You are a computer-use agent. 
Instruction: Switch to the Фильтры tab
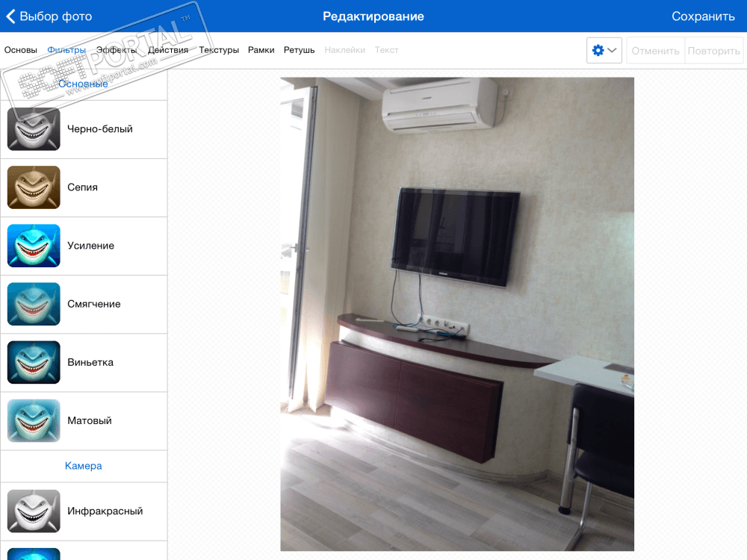tap(66, 50)
